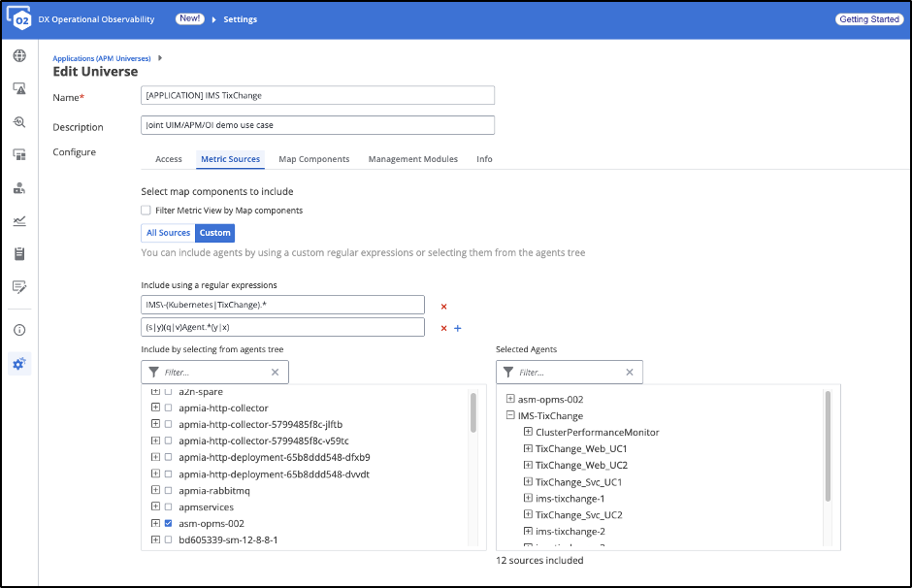
Task: Click the agents tree vertical scrollbar
Action: pos(473,413)
